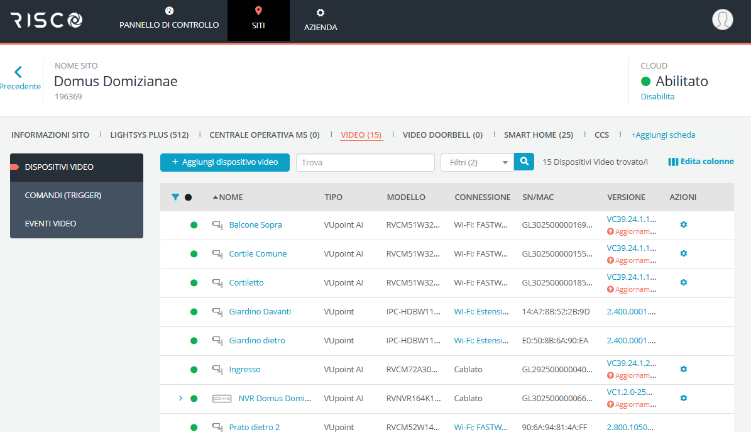Open the Cortile Comune device link
Viewport: 751px width, 432px height.
point(257,254)
